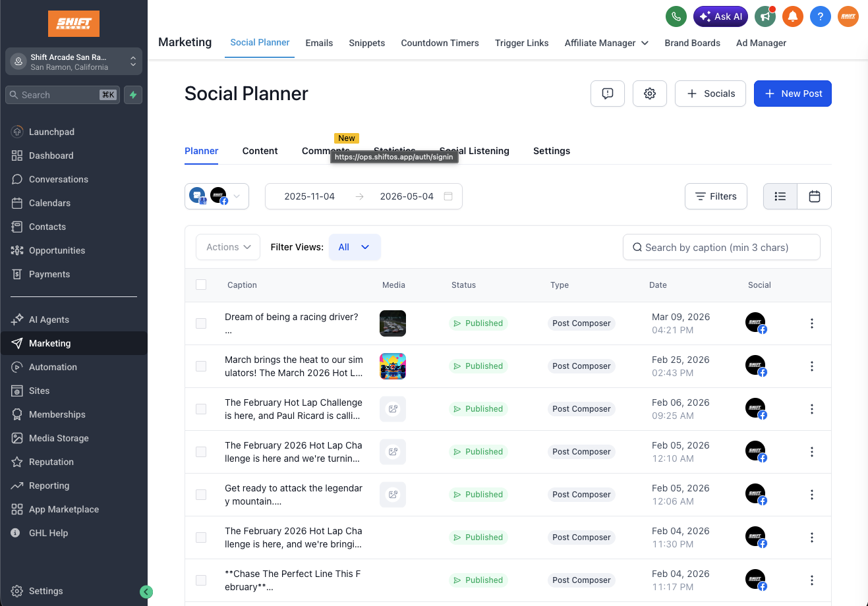Image resolution: width=868 pixels, height=606 pixels.
Task: Click the feedback chat bubble icon
Action: click(607, 94)
